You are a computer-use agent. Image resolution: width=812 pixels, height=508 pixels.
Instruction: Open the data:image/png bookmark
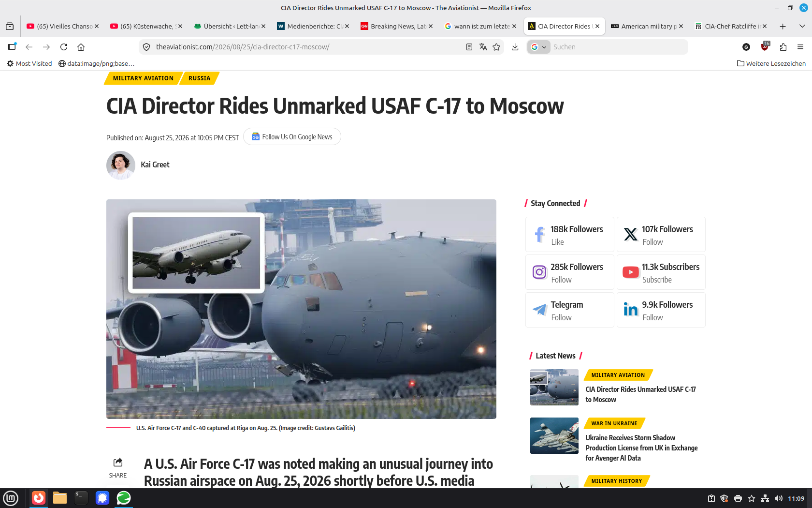pyautogui.click(x=96, y=63)
